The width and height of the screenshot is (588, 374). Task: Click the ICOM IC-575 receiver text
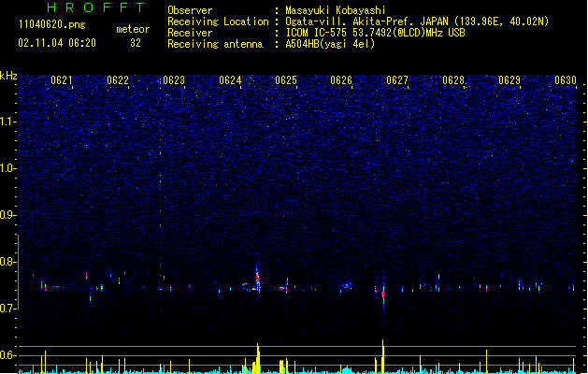[x=375, y=33]
